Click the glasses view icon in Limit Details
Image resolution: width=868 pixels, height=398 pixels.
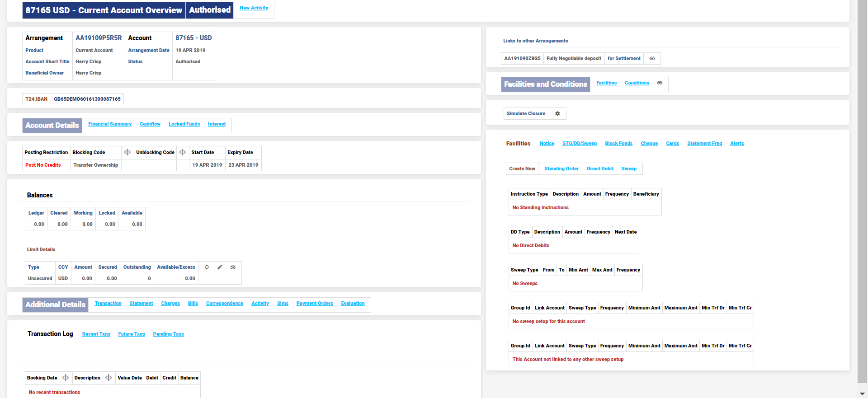point(233,267)
